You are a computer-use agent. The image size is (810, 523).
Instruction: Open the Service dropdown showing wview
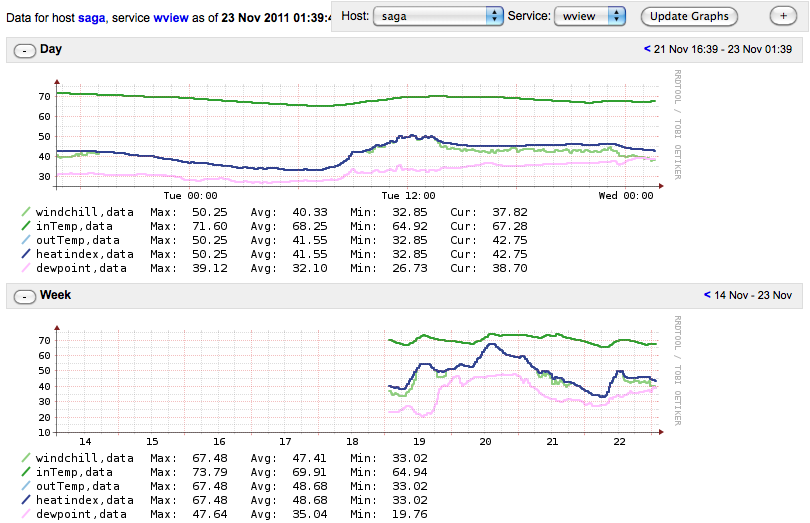coord(590,17)
